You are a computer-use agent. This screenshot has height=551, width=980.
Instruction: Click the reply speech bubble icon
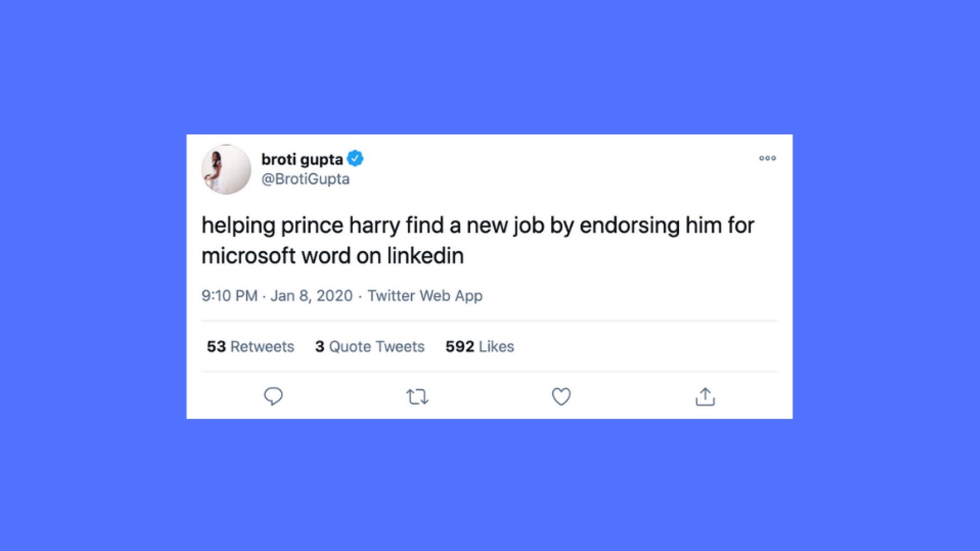(273, 396)
